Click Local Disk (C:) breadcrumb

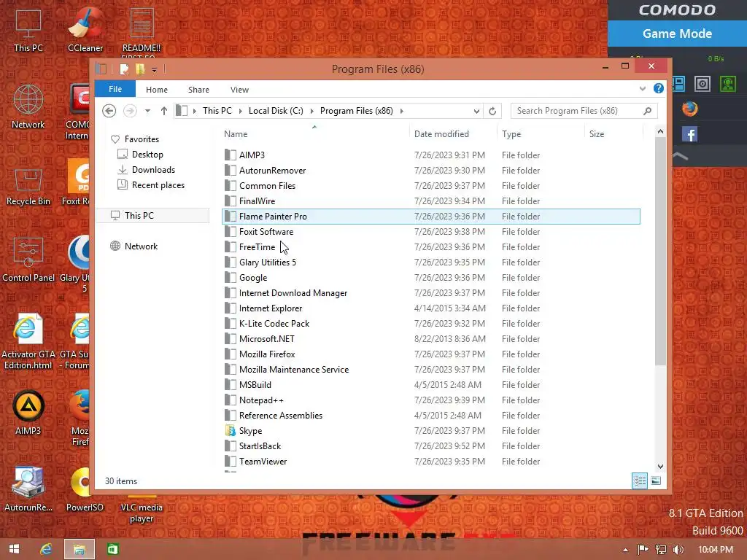click(x=276, y=111)
